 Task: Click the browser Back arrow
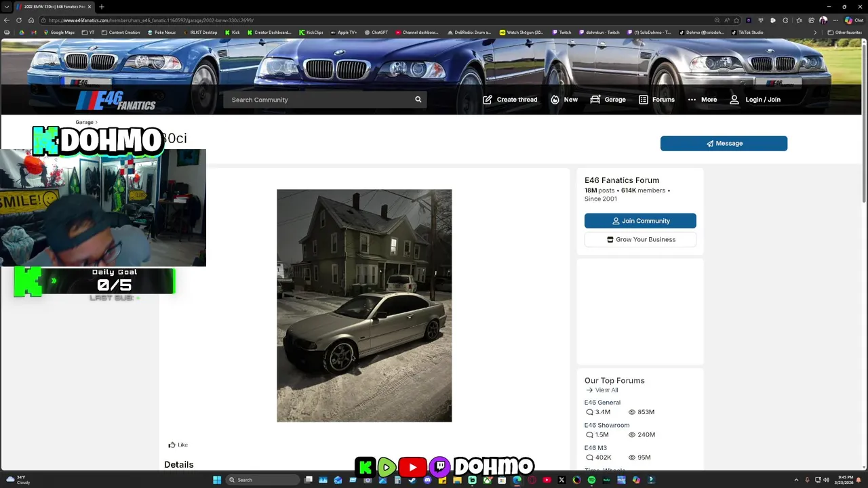click(7, 20)
